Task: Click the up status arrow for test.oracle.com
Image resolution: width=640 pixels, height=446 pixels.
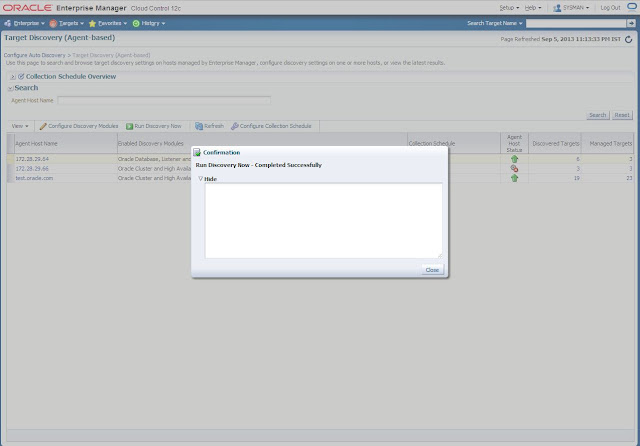Action: [x=514, y=178]
